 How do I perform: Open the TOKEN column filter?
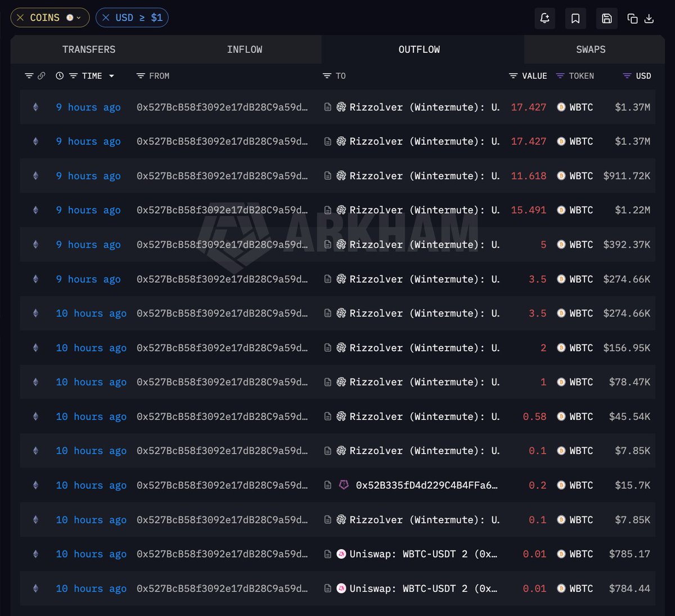[x=560, y=76]
